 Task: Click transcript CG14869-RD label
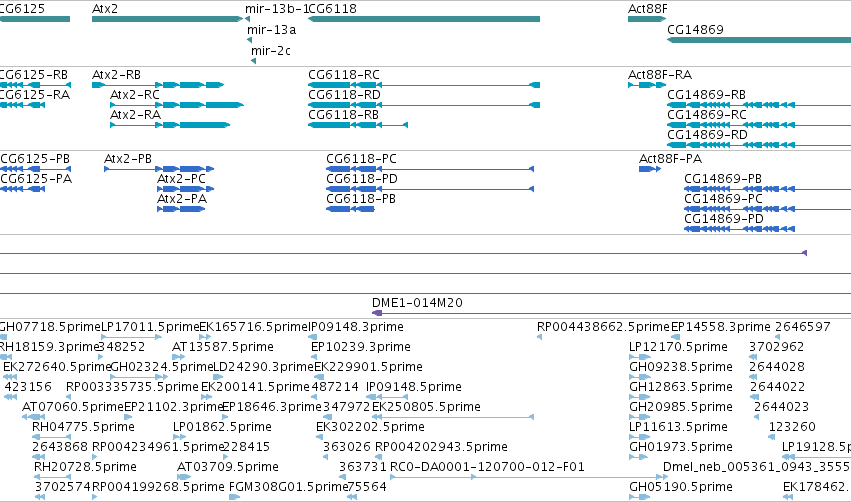click(x=708, y=135)
